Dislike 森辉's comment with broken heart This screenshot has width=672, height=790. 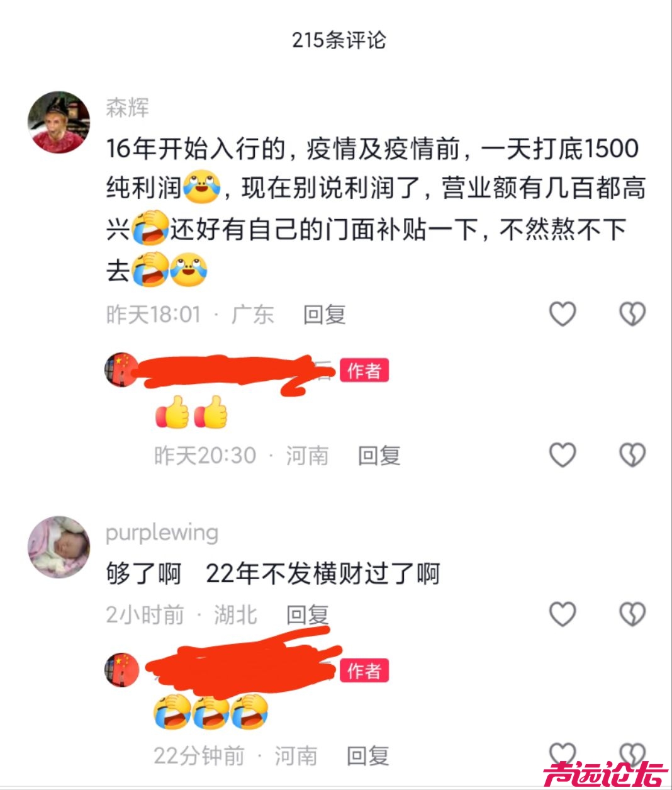coord(632,313)
